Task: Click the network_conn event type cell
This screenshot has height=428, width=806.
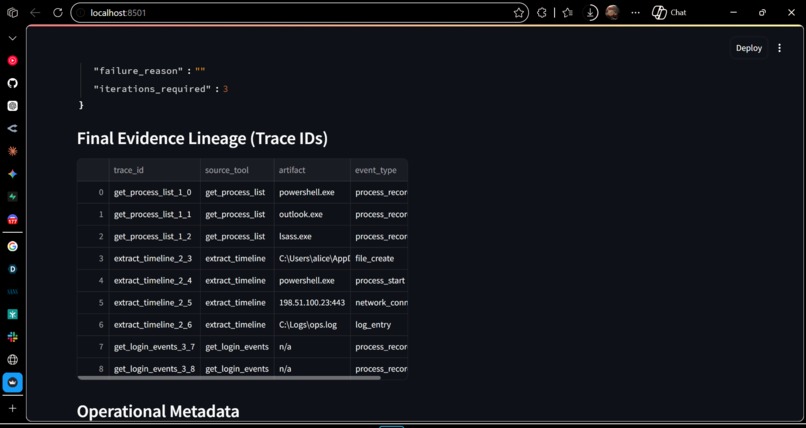Action: click(x=379, y=303)
